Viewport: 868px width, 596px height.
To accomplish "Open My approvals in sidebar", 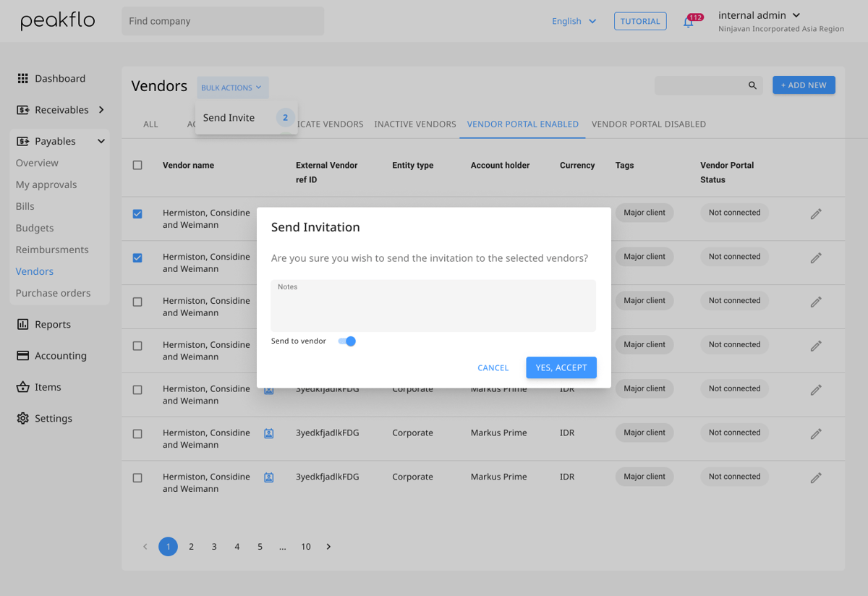I will point(46,184).
